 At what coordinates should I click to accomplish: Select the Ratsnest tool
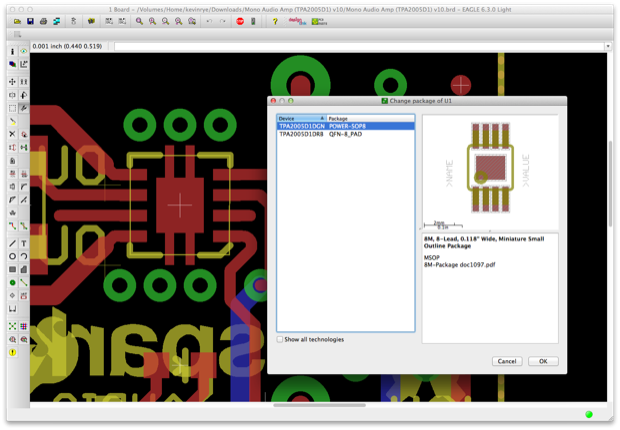pyautogui.click(x=12, y=326)
